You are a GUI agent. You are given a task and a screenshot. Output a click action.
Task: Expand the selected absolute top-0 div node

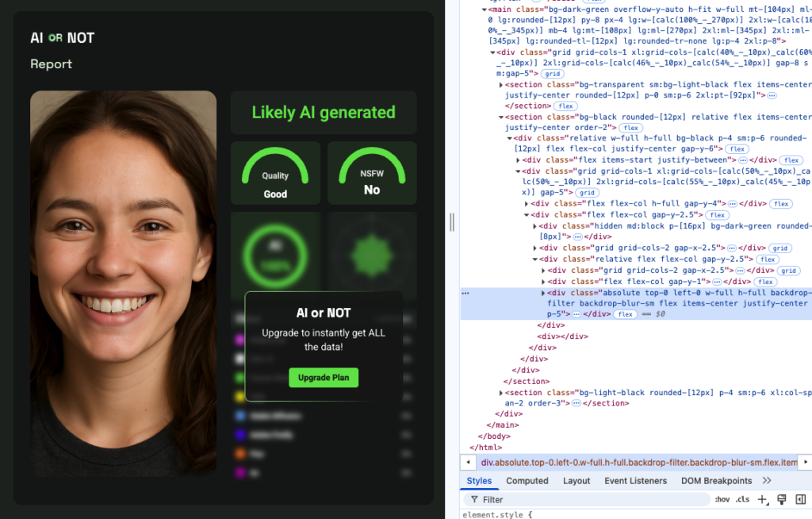click(544, 293)
